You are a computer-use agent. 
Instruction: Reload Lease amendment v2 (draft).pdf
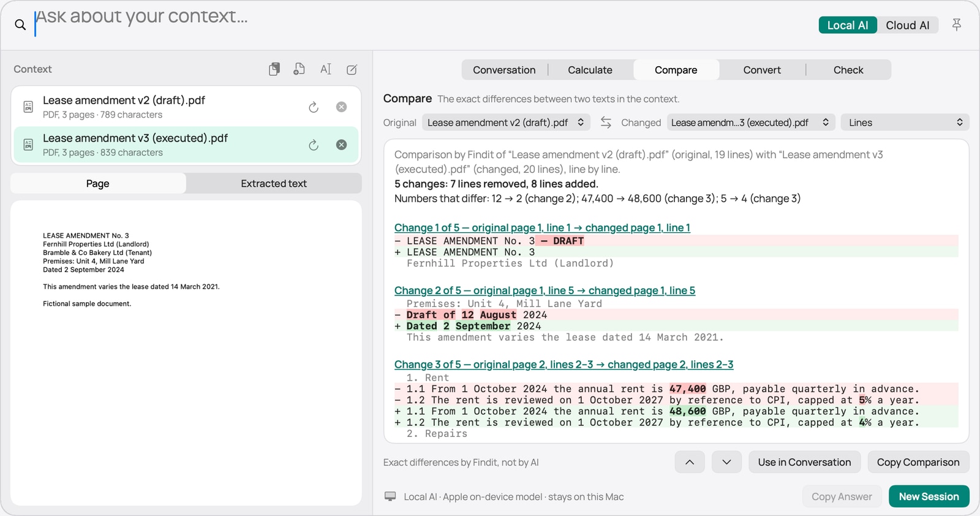314,107
